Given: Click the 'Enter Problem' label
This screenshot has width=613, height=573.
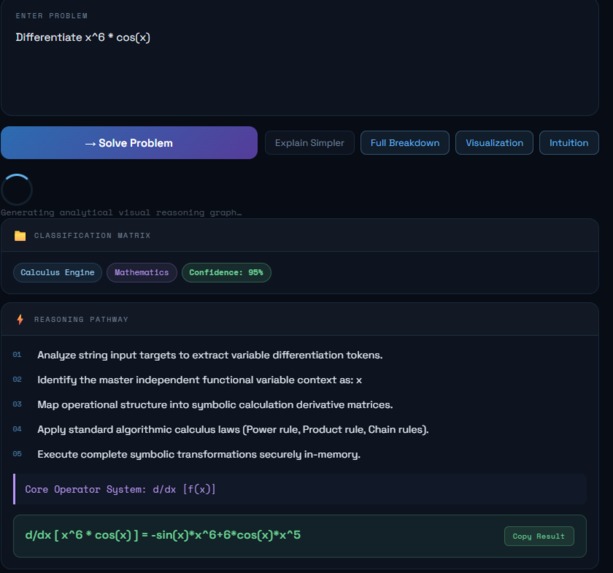Looking at the screenshot, I should pos(52,16).
